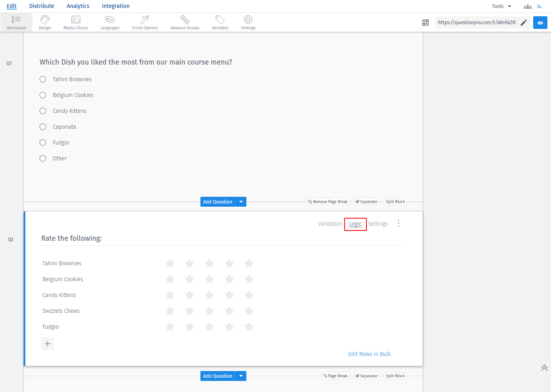Open the Design customization panel
551x392 pixels.
click(45, 22)
